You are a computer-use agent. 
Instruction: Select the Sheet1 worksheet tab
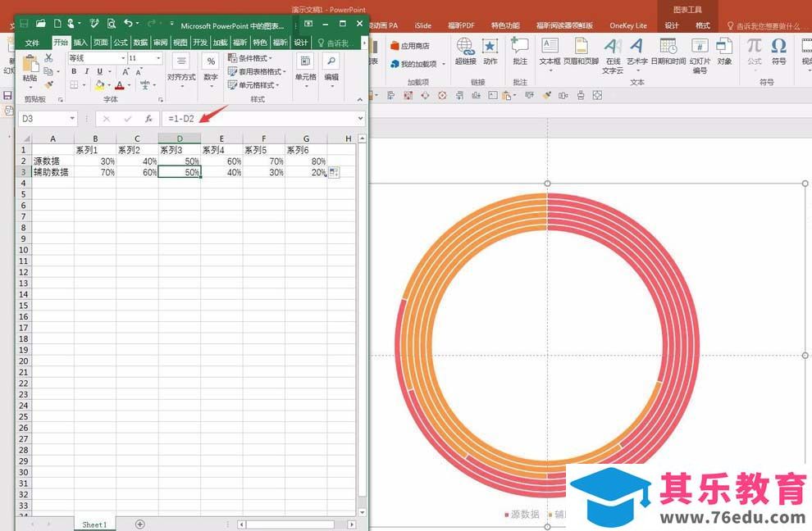94,524
